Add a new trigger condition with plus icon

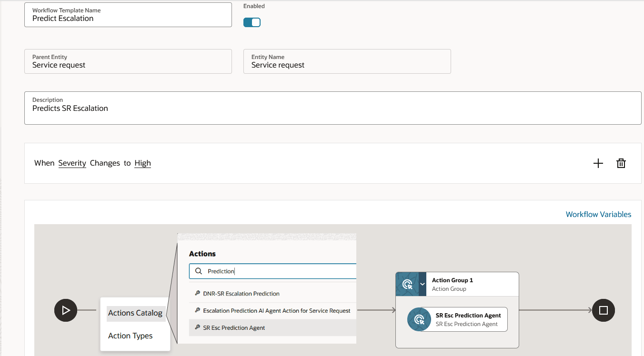pyautogui.click(x=598, y=163)
